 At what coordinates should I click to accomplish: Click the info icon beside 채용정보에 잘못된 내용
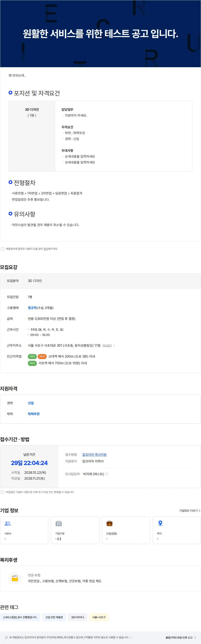(3, 249)
